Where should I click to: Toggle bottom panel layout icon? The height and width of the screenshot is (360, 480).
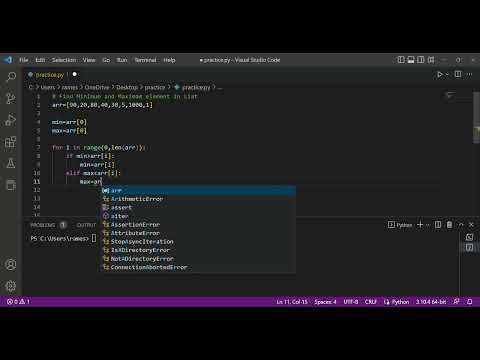point(411,60)
